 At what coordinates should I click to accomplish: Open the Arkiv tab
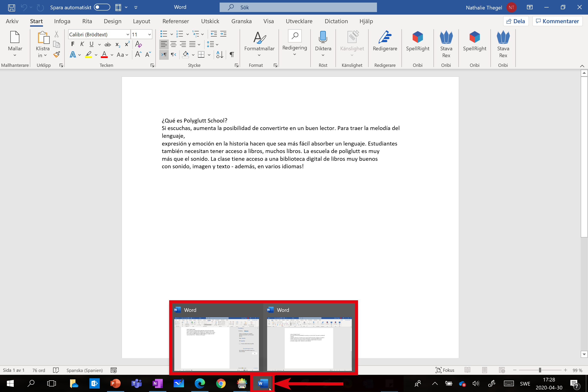12,21
